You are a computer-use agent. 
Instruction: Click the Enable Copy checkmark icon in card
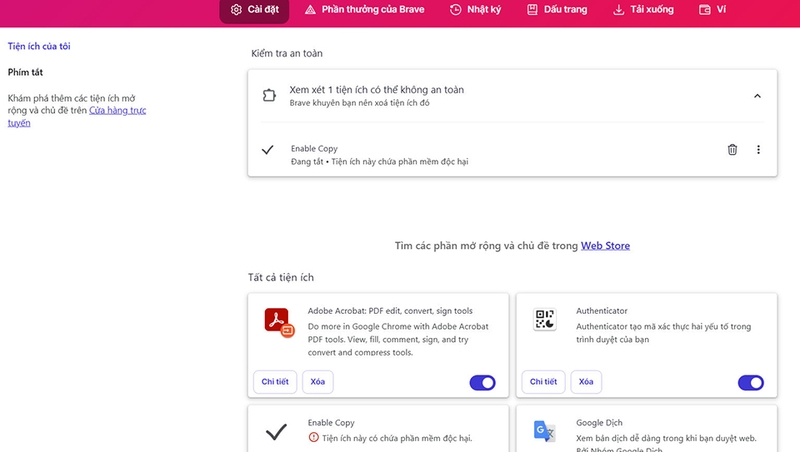coord(276,432)
